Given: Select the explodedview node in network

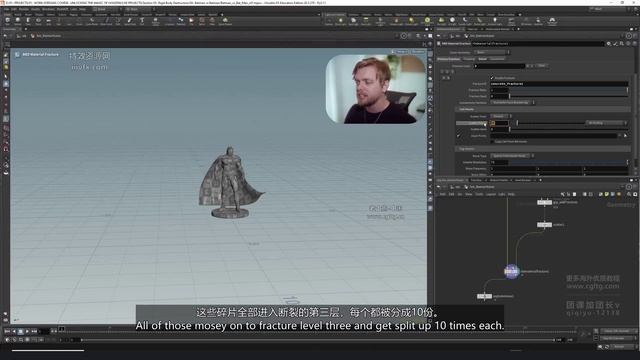Looking at the screenshot, I should coord(484,296).
